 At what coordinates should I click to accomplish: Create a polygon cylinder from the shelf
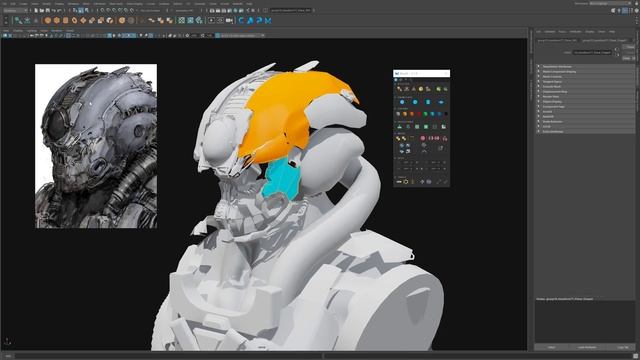(x=65, y=20)
